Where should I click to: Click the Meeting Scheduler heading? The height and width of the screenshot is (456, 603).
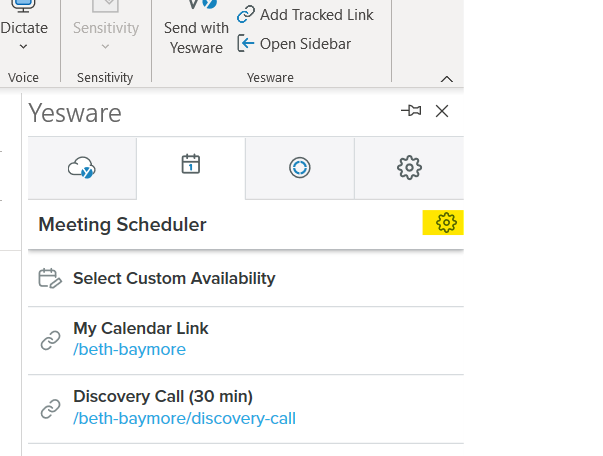122,225
